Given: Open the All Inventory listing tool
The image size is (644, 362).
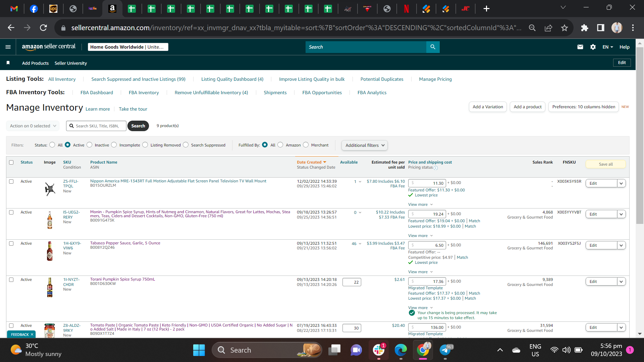Looking at the screenshot, I should click(62, 79).
